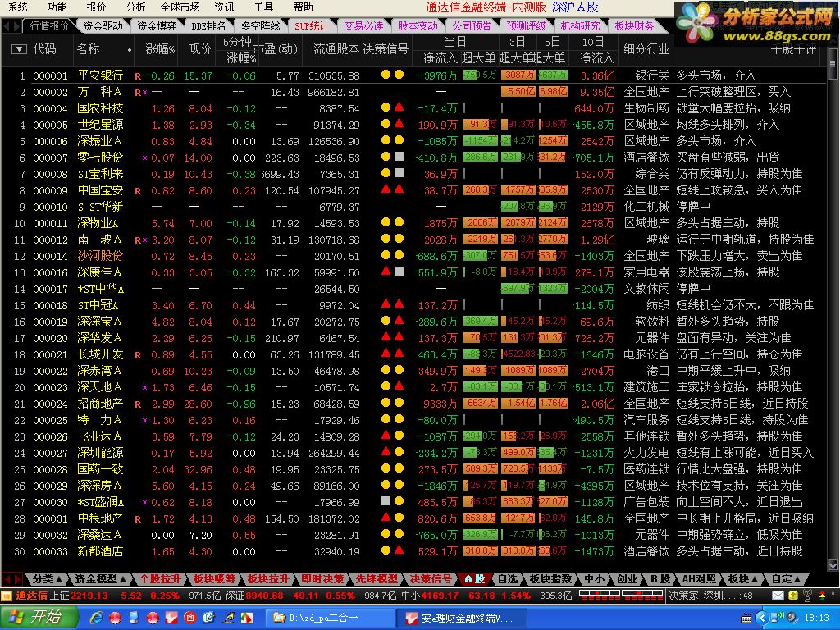The image size is (840, 630).
Task: Expand the 板块▲ bottom menu
Action: tap(742, 579)
